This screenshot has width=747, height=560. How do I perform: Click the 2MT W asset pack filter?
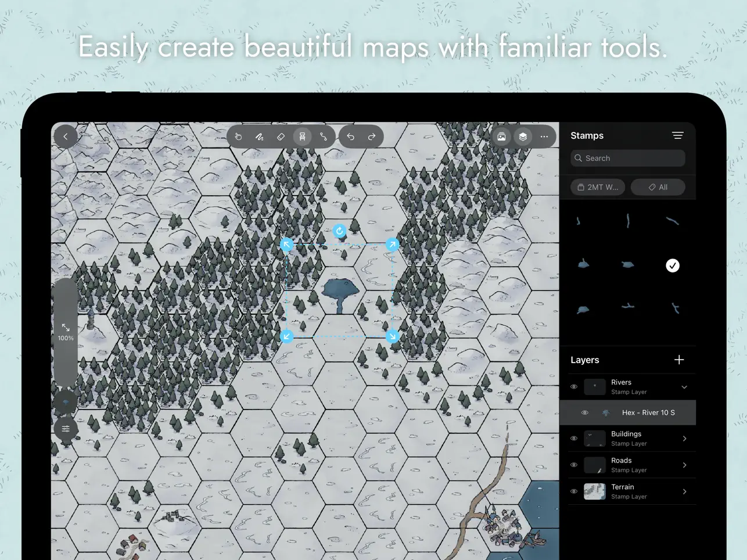point(598,187)
